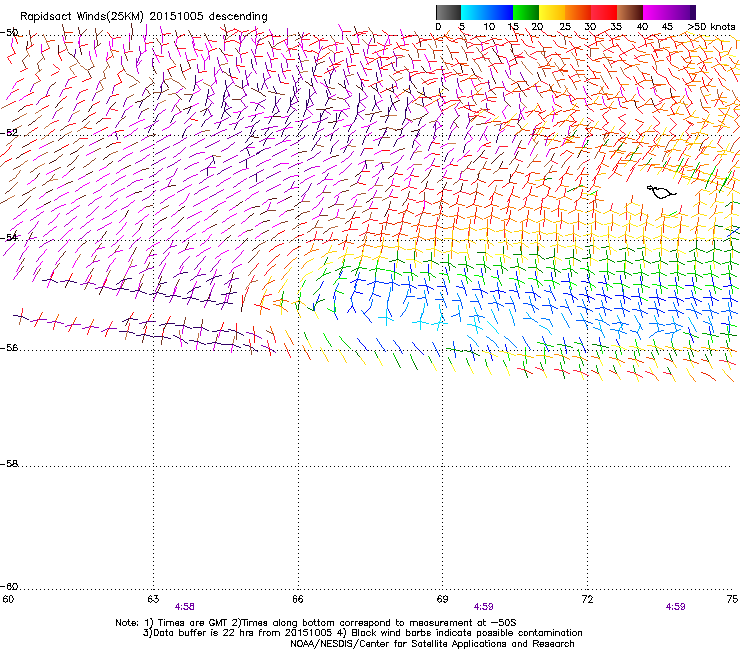The image size is (740, 650).
Task: Click the latitude label '-52'
Action: (9, 133)
